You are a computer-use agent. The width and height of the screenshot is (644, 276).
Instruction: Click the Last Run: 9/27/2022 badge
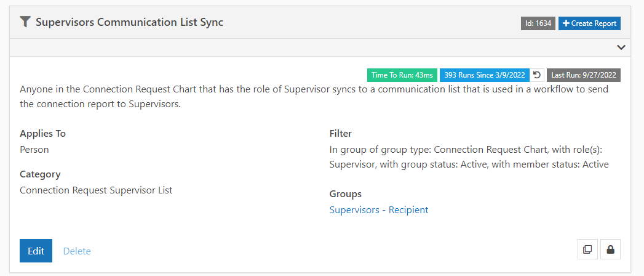[x=584, y=75]
